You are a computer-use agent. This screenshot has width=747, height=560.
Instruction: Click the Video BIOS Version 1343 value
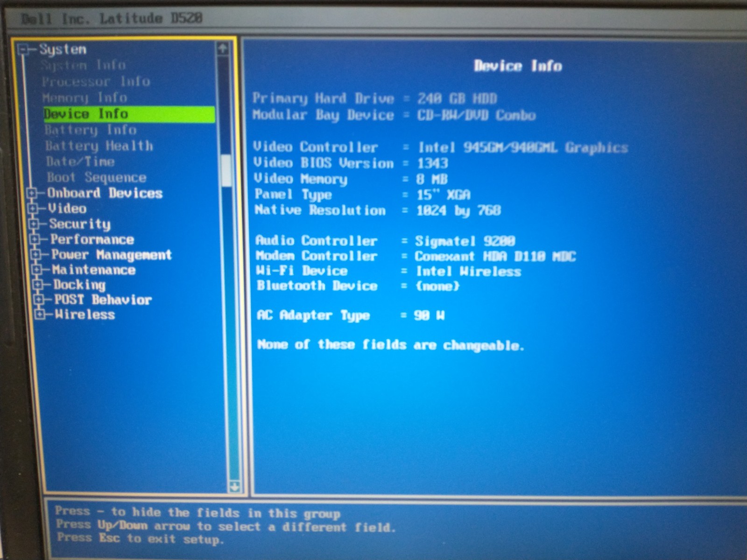432,163
